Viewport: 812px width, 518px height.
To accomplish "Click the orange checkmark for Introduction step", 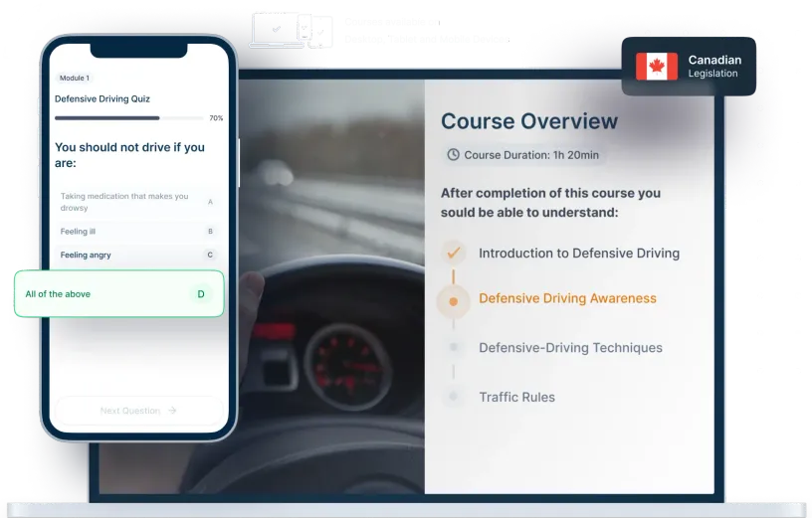I will (453, 253).
